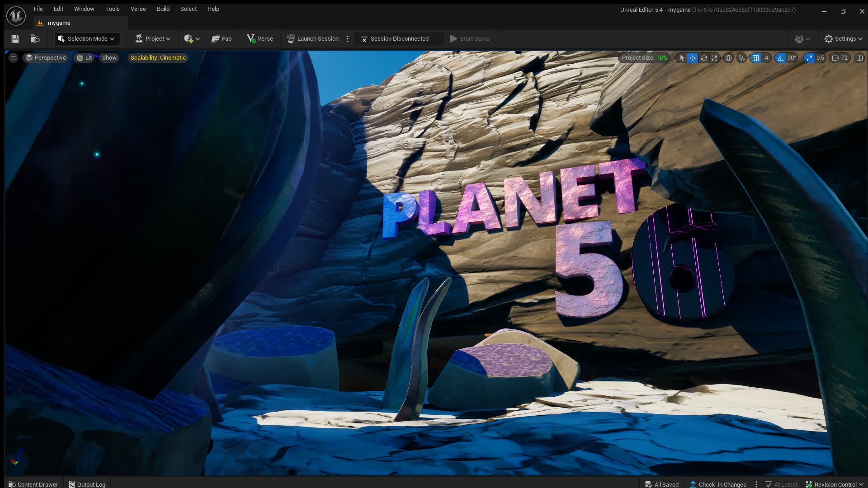Screen dimensions: 868x488
Task: Expand the Project dropdown menu
Action: click(x=153, y=39)
